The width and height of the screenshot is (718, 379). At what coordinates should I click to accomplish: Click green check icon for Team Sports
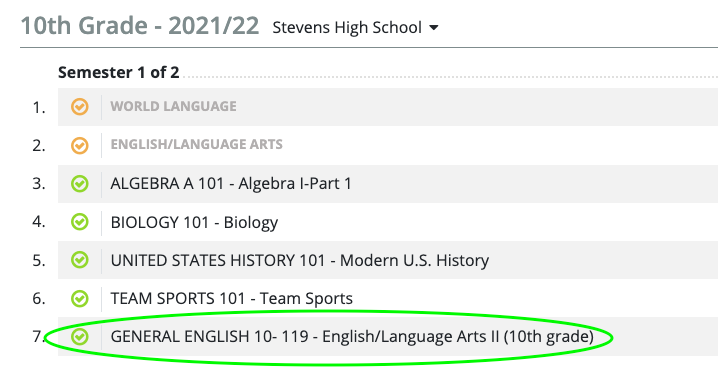click(x=80, y=298)
